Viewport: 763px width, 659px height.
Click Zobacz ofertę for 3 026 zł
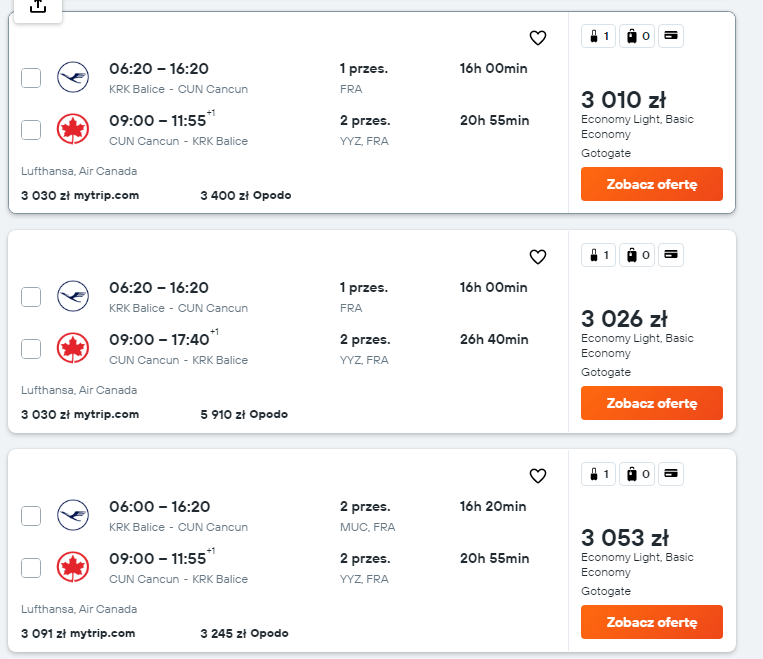[652, 403]
